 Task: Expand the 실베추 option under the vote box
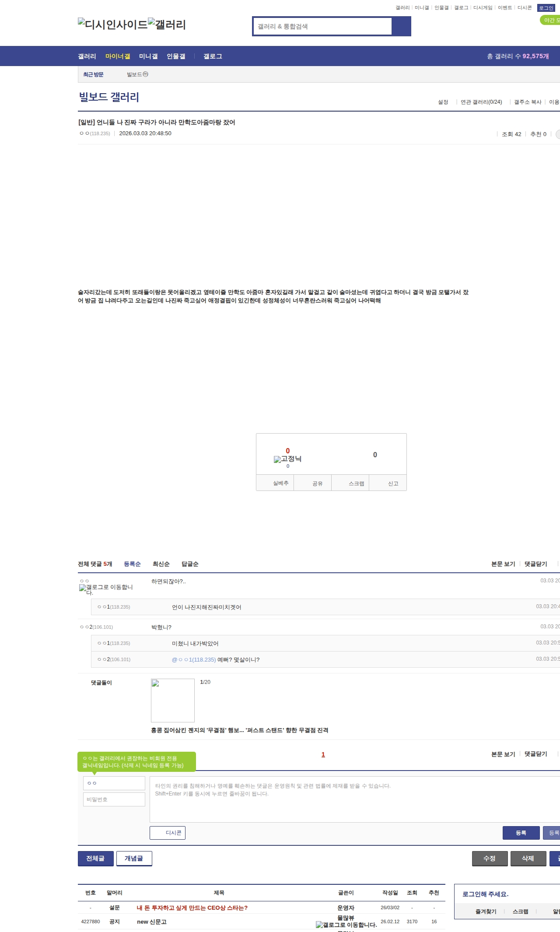[280, 483]
